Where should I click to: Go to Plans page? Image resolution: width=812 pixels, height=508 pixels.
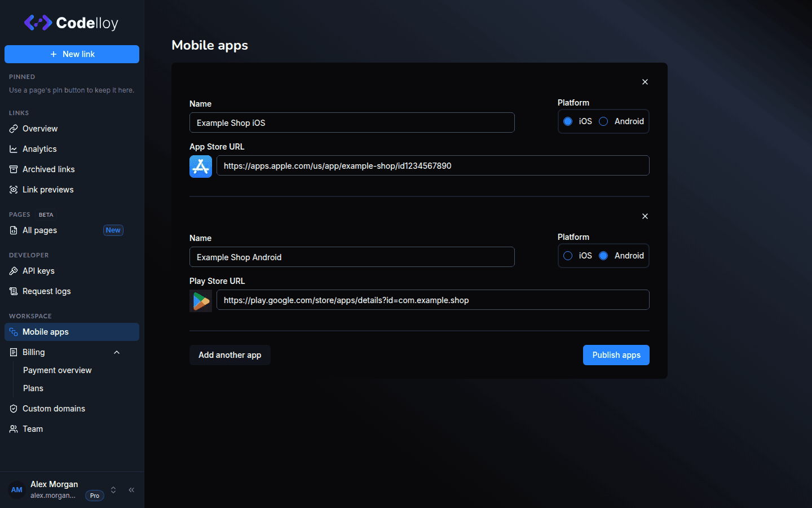33,388
